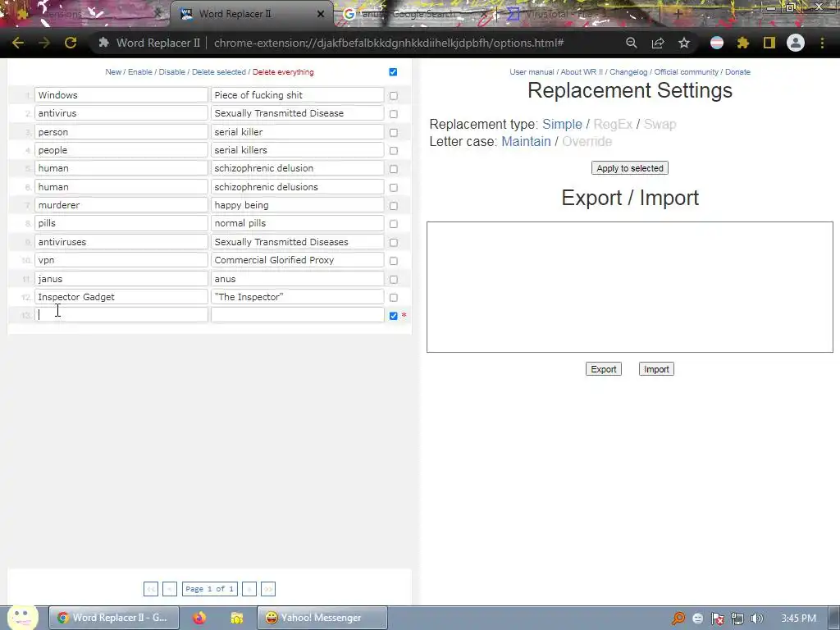Image resolution: width=840 pixels, height=630 pixels.
Task: Open the file explorer taskbar icon
Action: pos(237,618)
